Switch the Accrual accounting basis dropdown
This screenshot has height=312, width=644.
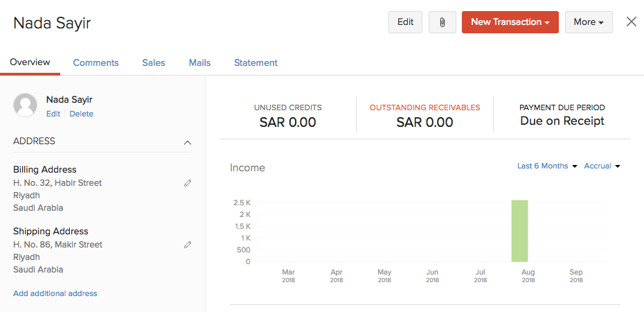pos(602,166)
